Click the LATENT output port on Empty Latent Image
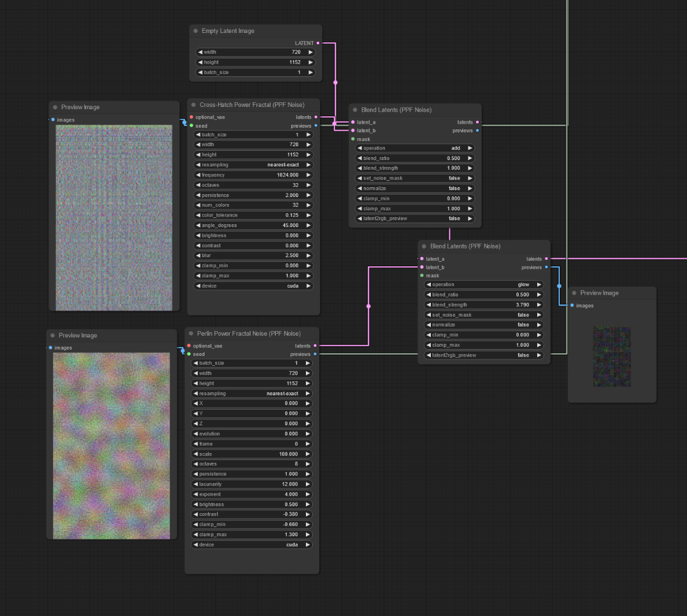 pos(317,43)
